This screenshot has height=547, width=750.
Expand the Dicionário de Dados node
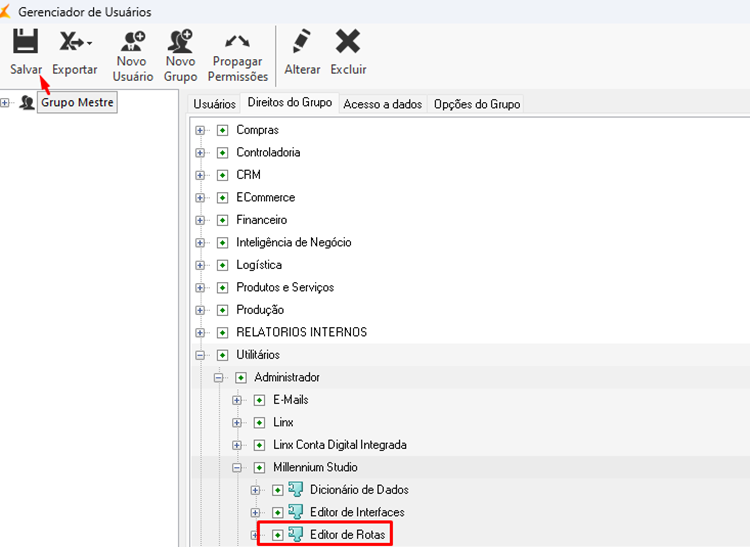(x=255, y=490)
